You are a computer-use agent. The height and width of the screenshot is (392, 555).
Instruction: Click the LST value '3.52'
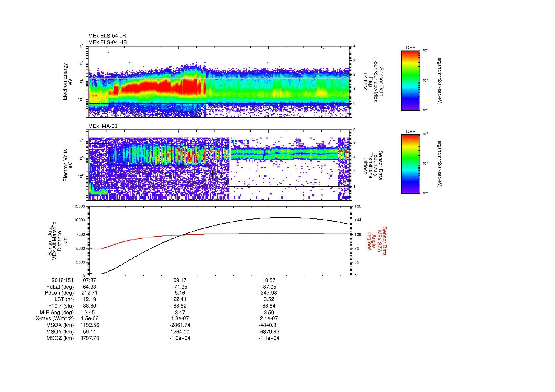point(269,299)
